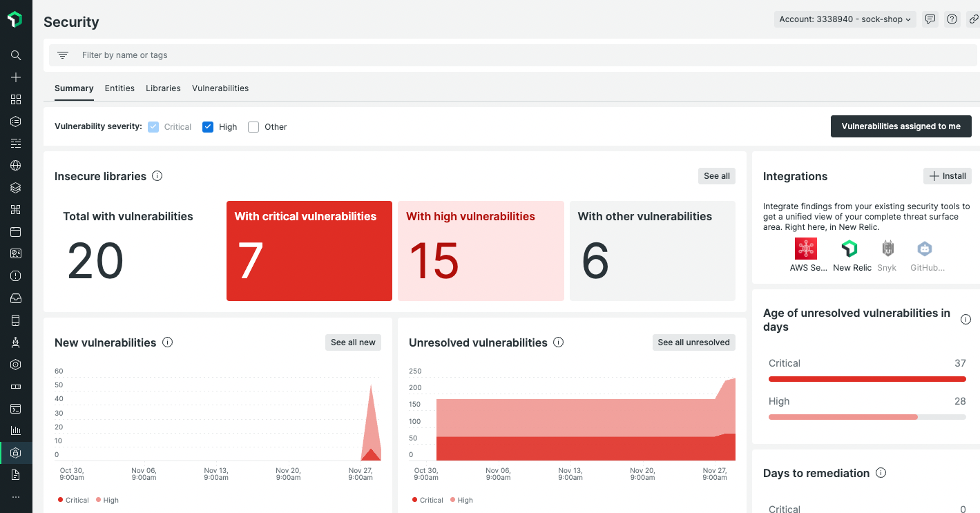
Task: Click Vulnerabilities assigned to me button
Action: (x=901, y=126)
